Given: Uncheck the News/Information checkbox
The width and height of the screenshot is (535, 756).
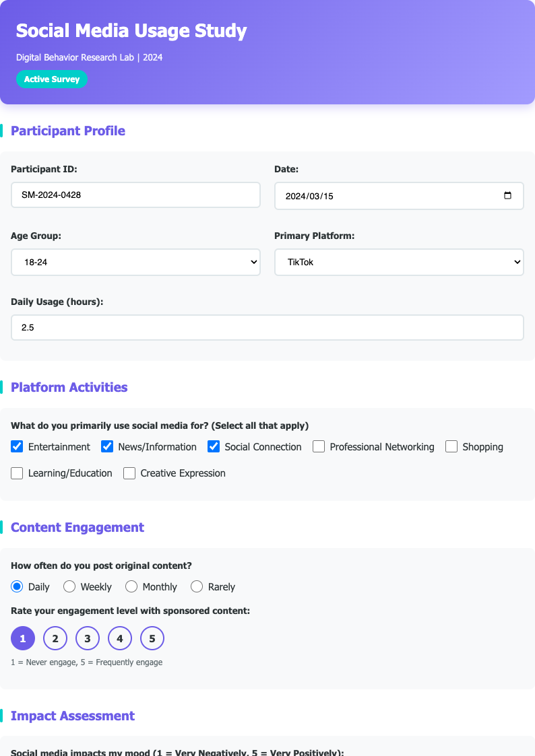Looking at the screenshot, I should [x=107, y=446].
